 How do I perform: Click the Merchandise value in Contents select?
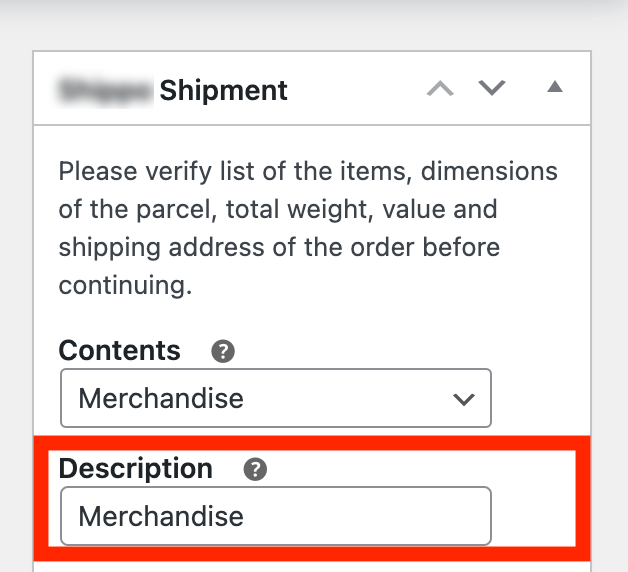161,398
